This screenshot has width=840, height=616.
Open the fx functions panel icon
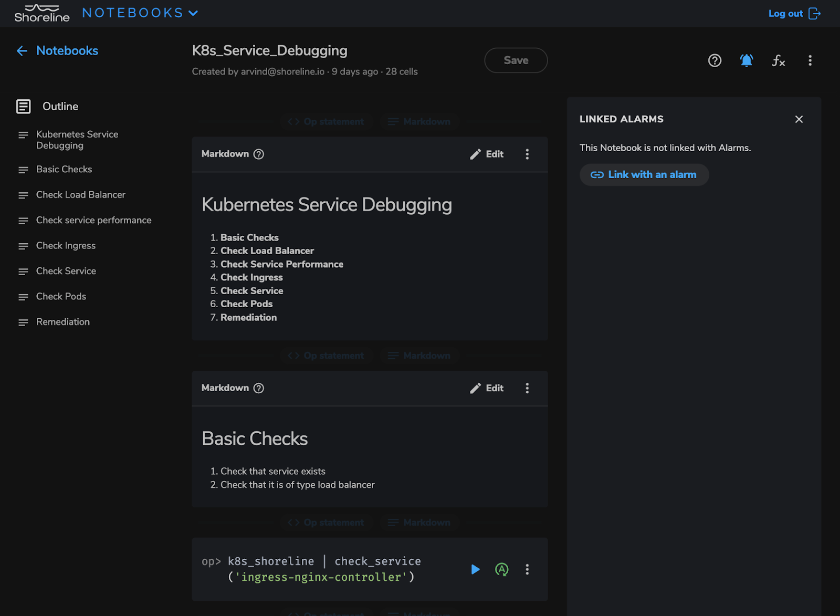click(778, 60)
